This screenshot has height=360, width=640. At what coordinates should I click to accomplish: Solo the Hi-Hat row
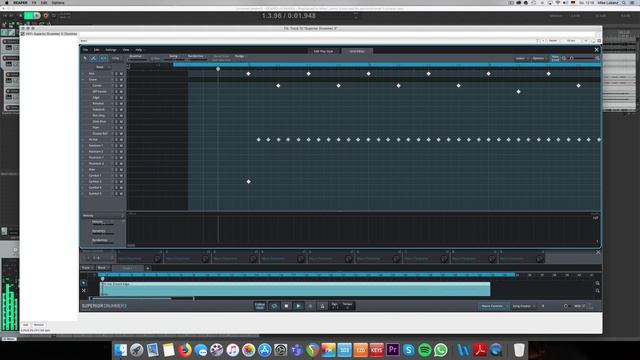click(116, 140)
